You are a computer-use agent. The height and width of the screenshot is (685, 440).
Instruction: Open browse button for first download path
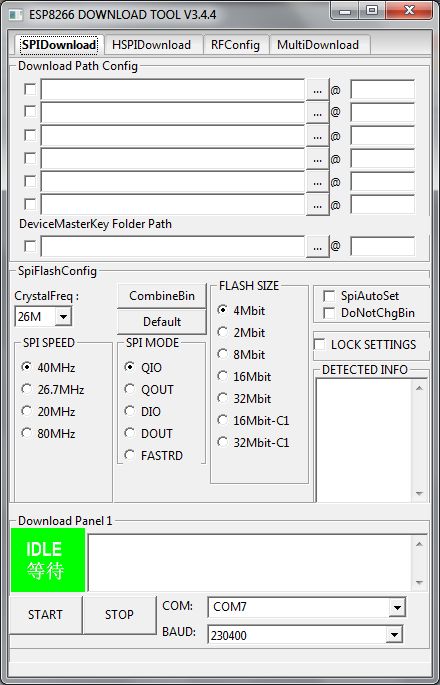pos(318,90)
